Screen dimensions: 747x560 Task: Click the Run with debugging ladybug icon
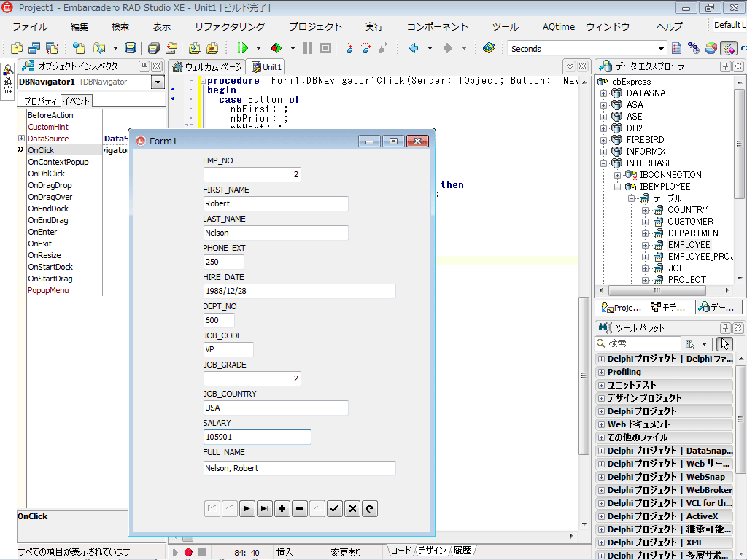coord(275,48)
